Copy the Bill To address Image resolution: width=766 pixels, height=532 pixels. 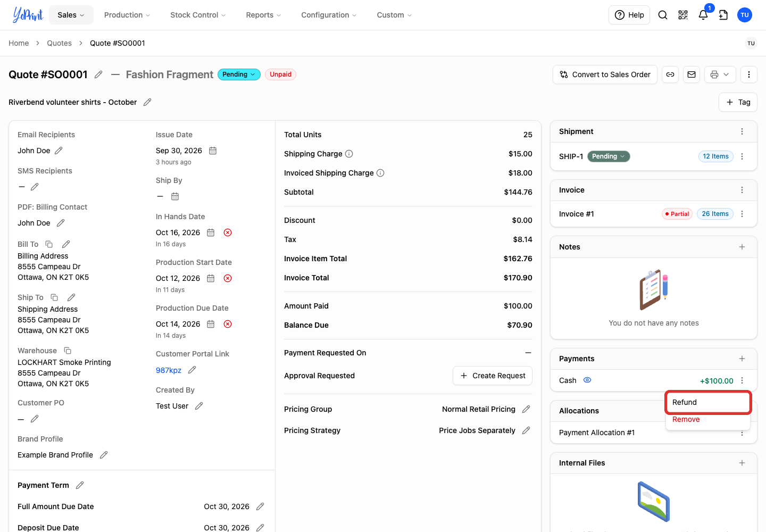[49, 244]
